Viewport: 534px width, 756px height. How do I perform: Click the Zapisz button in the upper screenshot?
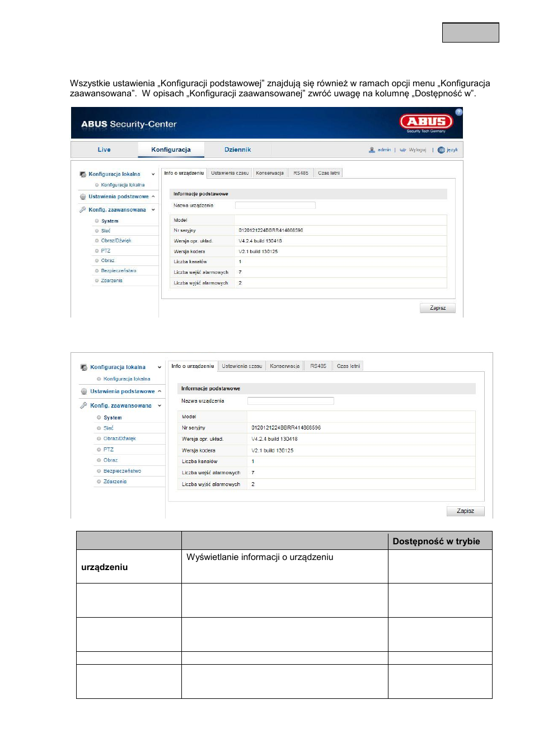(438, 308)
